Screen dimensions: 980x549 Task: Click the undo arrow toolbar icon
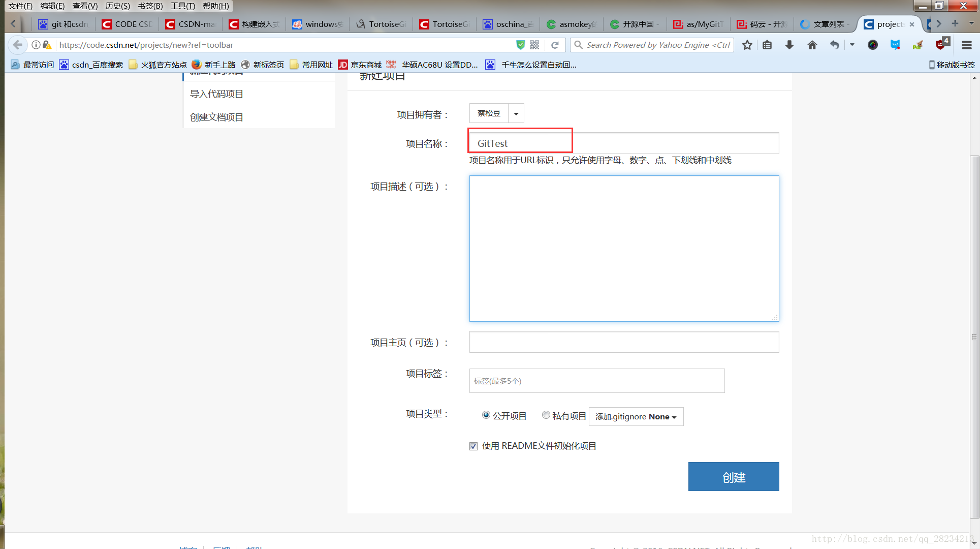pyautogui.click(x=835, y=45)
